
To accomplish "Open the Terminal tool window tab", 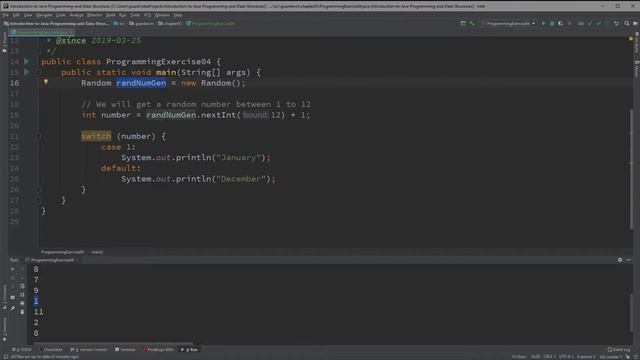I will coord(125,349).
